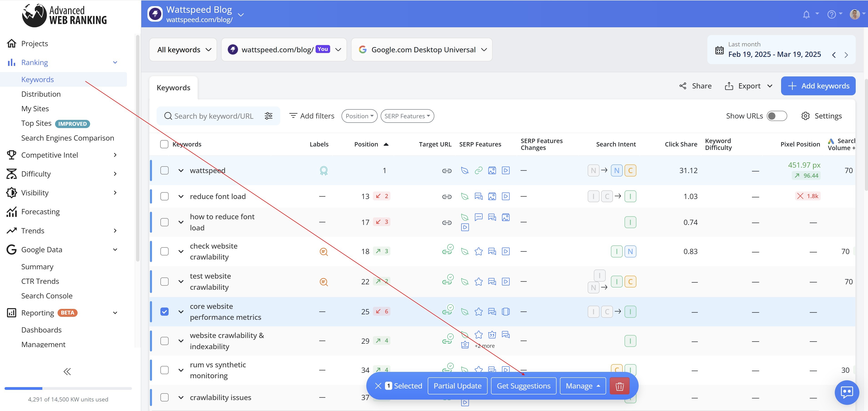The image size is (868, 411).
Task: Check the select-all keywords checkbox
Action: 164,144
